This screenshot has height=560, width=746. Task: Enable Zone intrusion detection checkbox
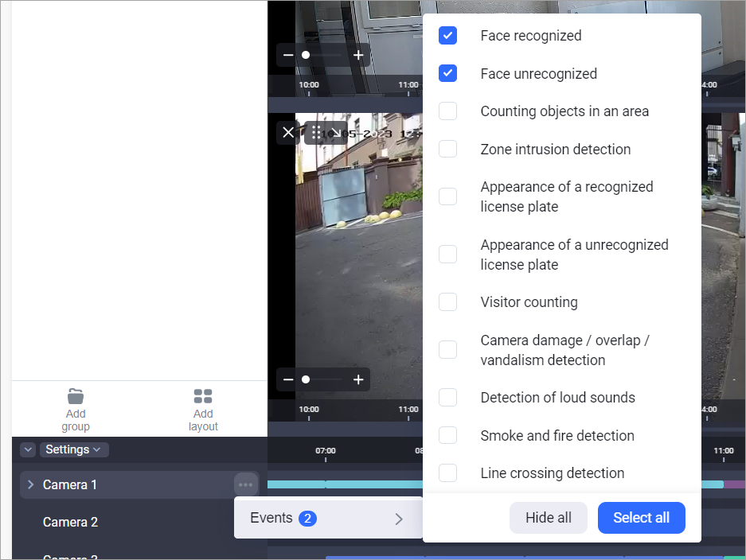[448, 149]
